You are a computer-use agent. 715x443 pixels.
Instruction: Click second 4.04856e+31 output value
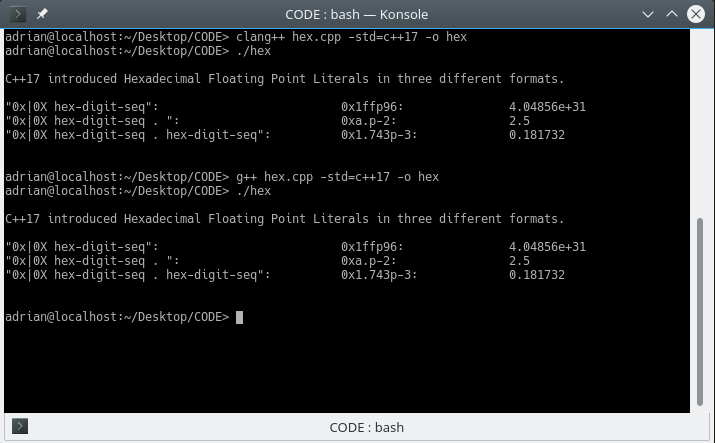click(547, 247)
